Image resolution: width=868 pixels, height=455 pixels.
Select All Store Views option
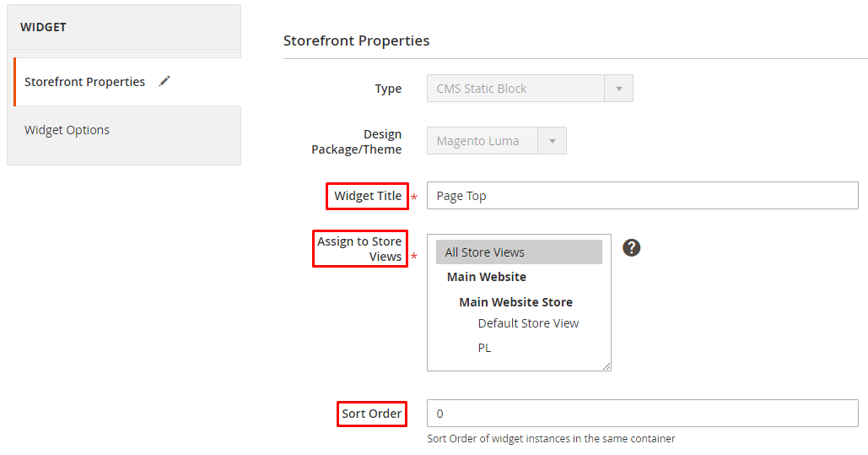point(519,252)
